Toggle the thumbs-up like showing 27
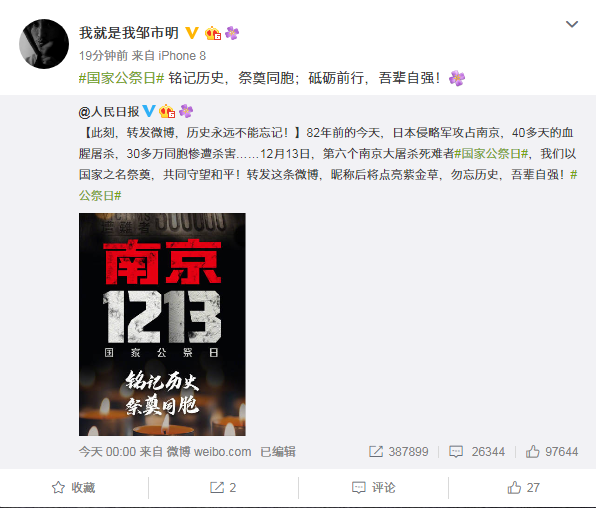This screenshot has height=508, width=596. pyautogui.click(x=523, y=487)
